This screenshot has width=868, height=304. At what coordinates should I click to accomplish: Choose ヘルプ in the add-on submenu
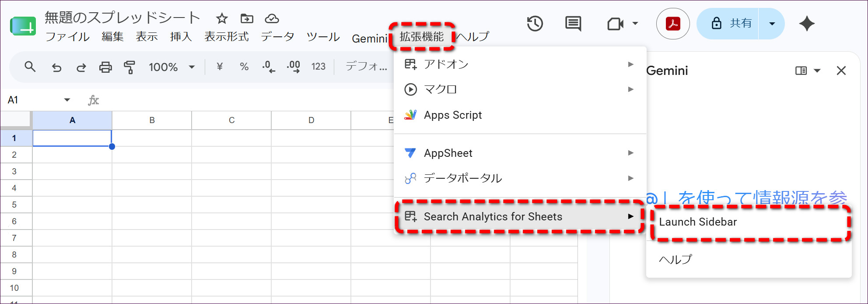click(x=749, y=259)
